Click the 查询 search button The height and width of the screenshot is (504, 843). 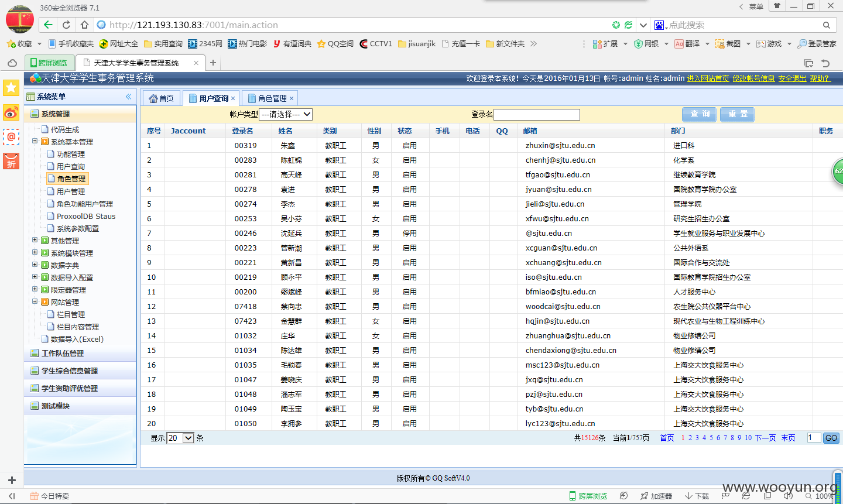coord(700,114)
